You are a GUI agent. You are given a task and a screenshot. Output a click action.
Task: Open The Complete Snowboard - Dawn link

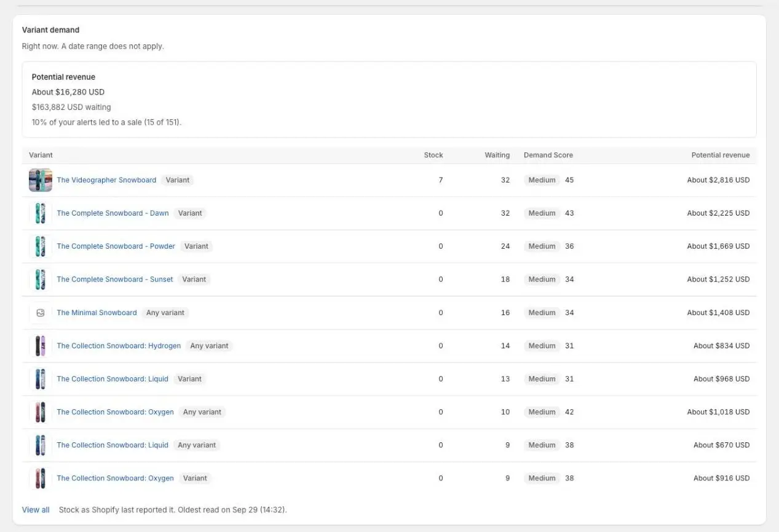pos(113,213)
